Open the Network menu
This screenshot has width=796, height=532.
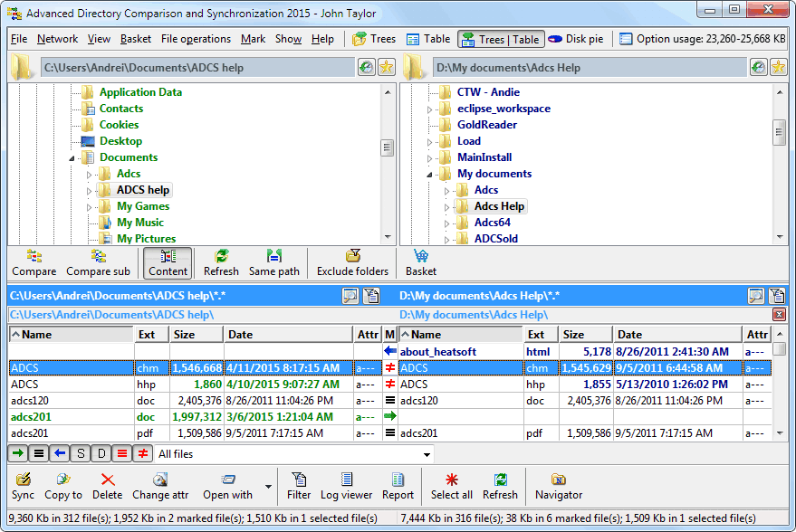point(57,39)
